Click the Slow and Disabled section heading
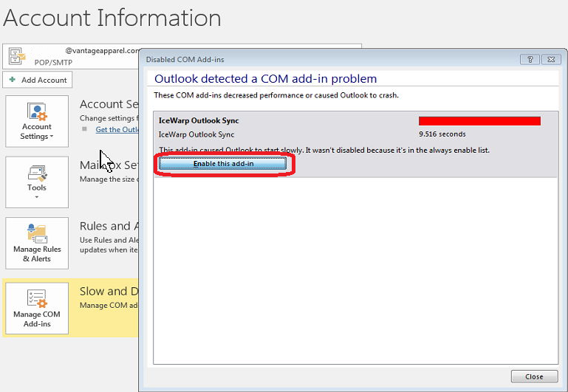Viewport: 568px width, 392px height. pyautogui.click(x=109, y=291)
